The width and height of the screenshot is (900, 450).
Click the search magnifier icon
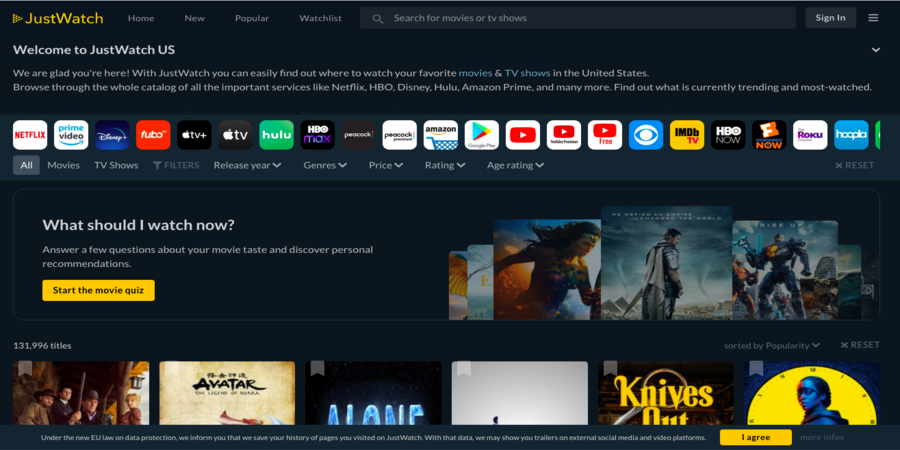(x=378, y=18)
